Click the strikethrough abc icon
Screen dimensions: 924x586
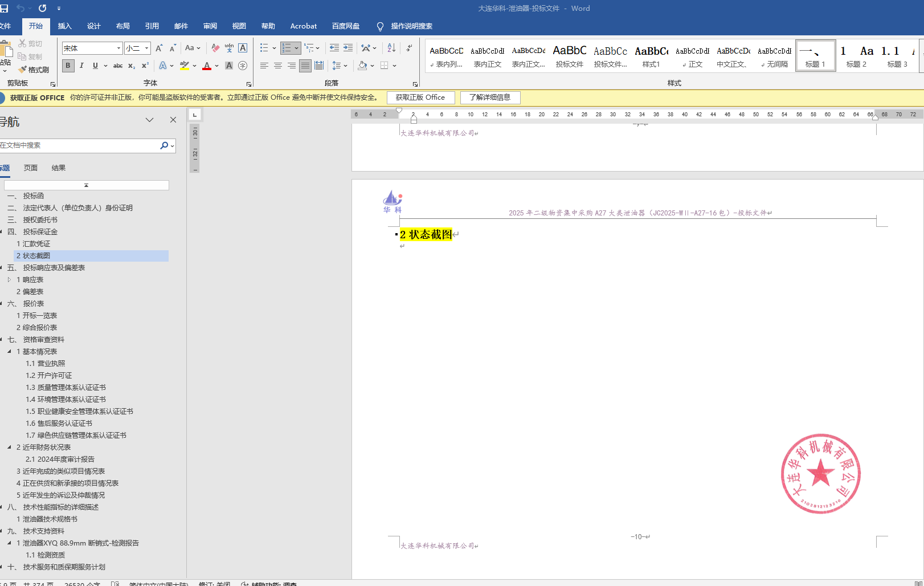pos(118,66)
